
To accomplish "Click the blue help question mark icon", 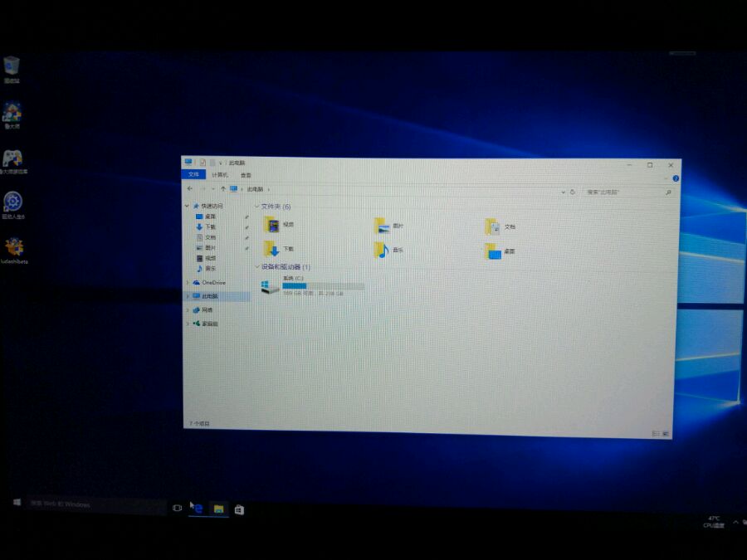I will tap(676, 178).
